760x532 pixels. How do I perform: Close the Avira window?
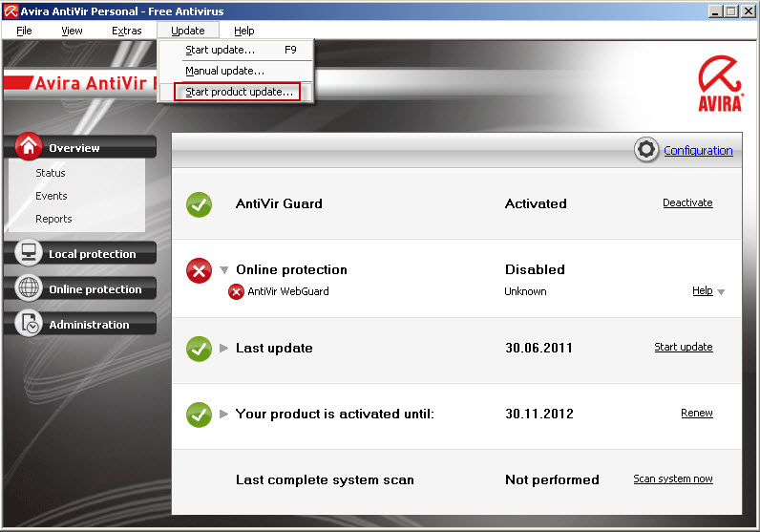[749, 11]
